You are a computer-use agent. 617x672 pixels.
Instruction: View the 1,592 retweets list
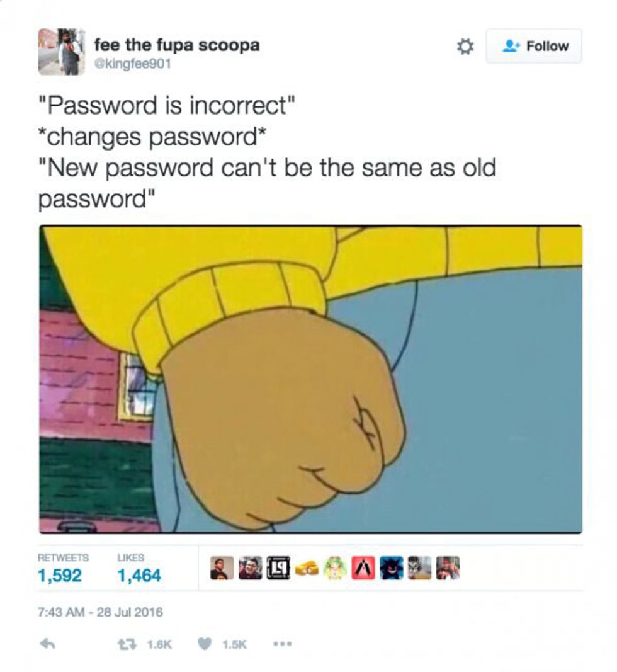click(x=60, y=575)
